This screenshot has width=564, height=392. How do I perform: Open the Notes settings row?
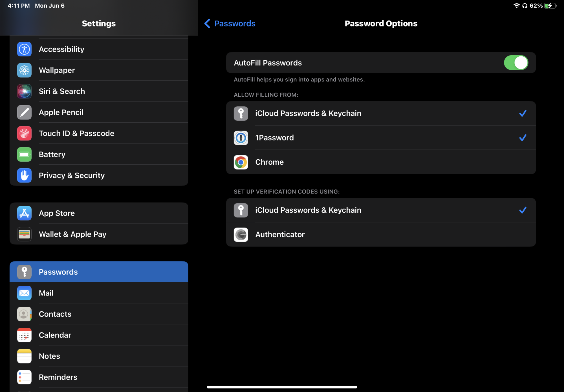(99, 356)
